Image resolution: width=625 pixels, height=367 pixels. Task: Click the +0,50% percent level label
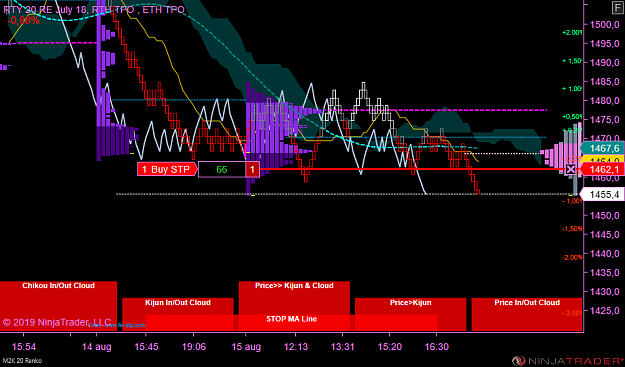click(572, 116)
